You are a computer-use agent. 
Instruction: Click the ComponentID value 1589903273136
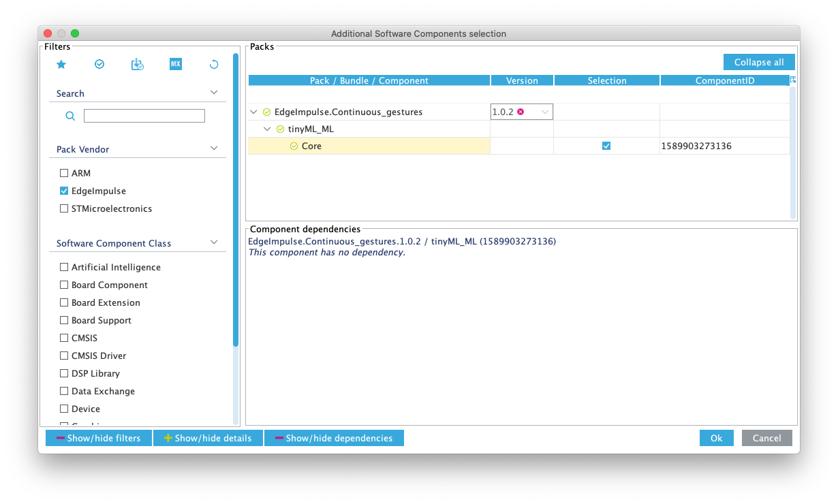point(696,146)
